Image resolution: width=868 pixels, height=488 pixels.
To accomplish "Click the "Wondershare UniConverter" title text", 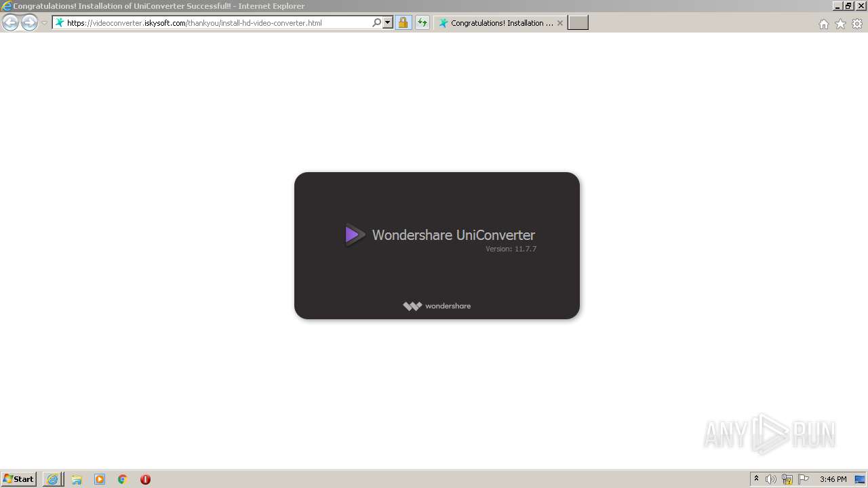I will [x=454, y=235].
